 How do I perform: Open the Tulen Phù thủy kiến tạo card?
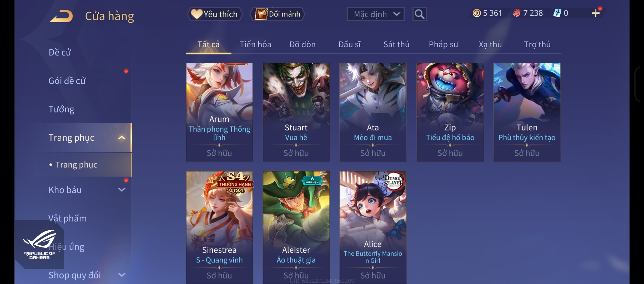pos(527,112)
